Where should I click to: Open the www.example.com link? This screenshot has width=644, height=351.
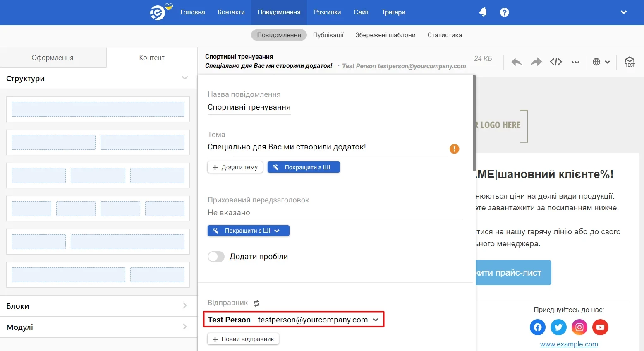(569, 344)
